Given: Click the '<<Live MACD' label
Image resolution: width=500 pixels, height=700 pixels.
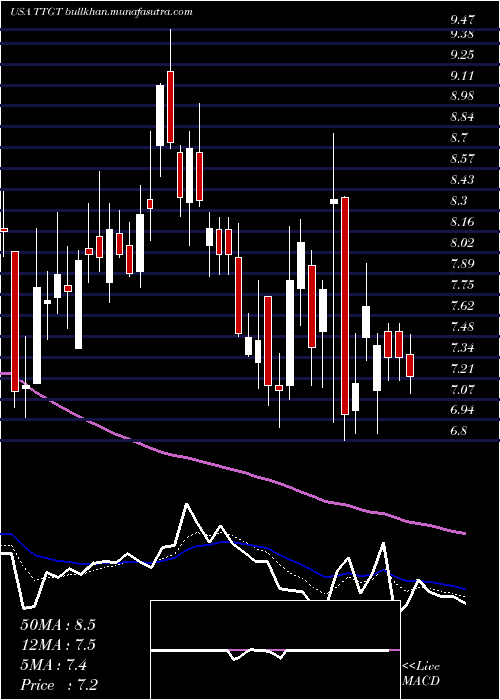Looking at the screenshot, I should tap(421, 674).
